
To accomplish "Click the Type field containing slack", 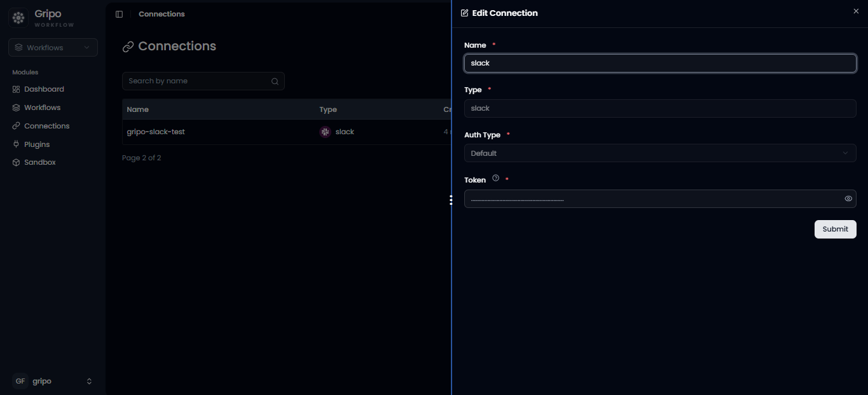I will [x=660, y=108].
